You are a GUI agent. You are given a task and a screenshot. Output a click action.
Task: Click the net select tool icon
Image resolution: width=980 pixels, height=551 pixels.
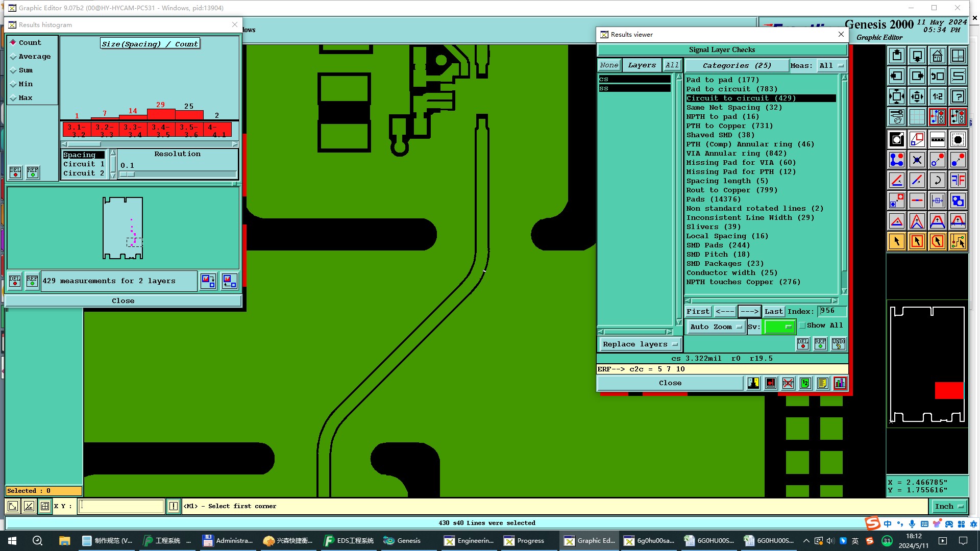point(958,241)
